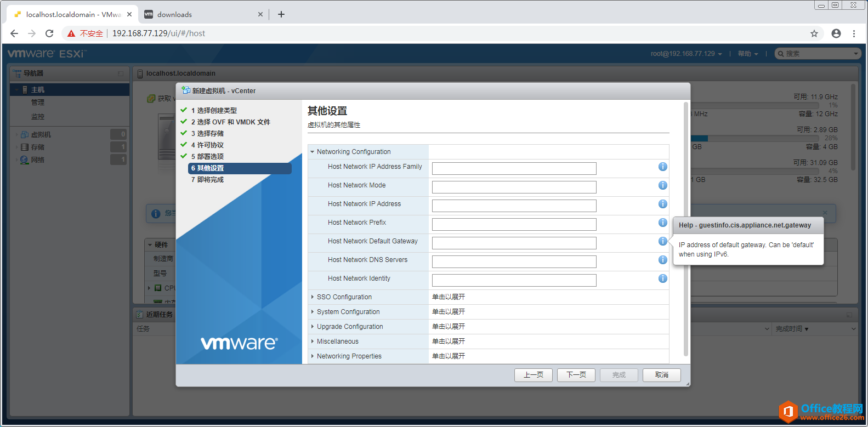
Task: Click info icon for Host Network Default Gateway
Action: (x=663, y=241)
